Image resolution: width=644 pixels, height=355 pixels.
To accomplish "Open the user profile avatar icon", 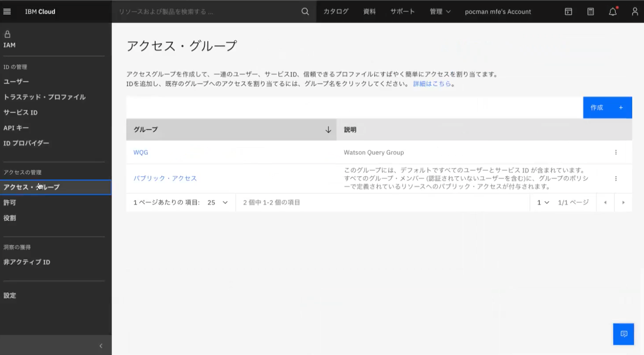I will coord(635,12).
